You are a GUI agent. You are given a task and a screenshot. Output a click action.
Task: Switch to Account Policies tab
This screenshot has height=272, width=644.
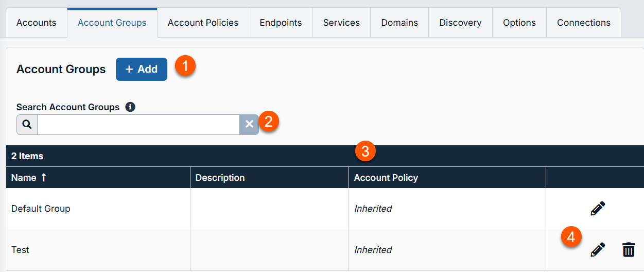click(x=203, y=23)
